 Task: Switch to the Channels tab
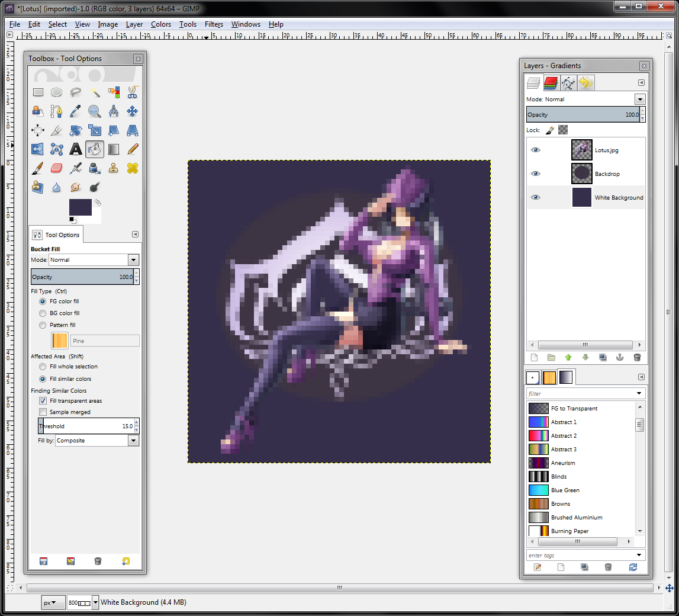pyautogui.click(x=551, y=83)
